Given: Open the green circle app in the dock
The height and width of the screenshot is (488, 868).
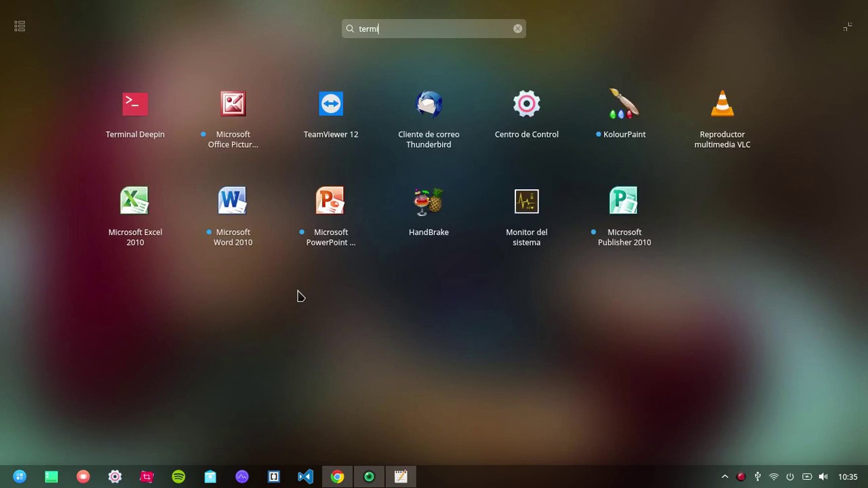Looking at the screenshot, I should pos(369,477).
